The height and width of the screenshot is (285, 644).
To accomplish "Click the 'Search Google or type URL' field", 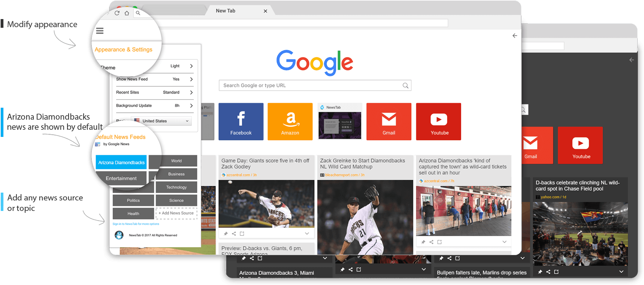I will point(315,86).
